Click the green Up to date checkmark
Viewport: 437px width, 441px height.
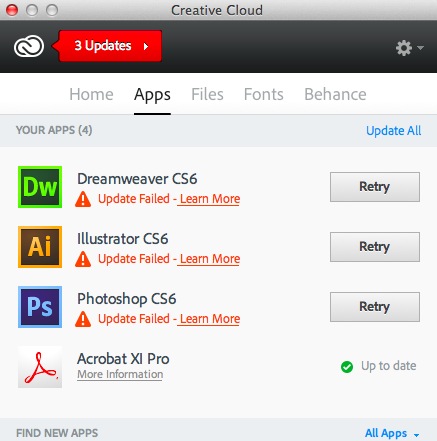click(x=347, y=367)
